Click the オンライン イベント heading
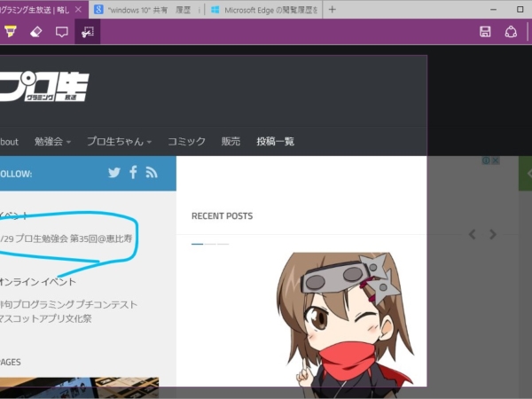 pos(37,282)
